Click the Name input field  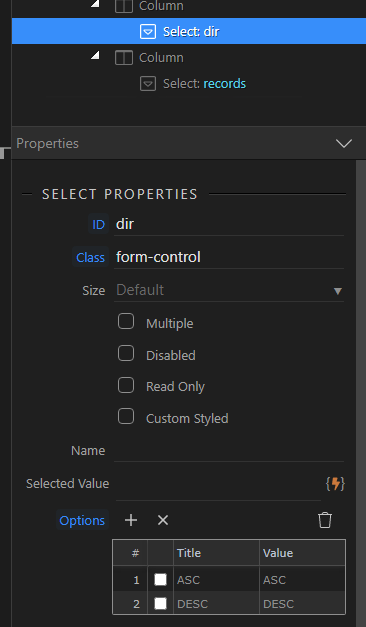click(229, 451)
